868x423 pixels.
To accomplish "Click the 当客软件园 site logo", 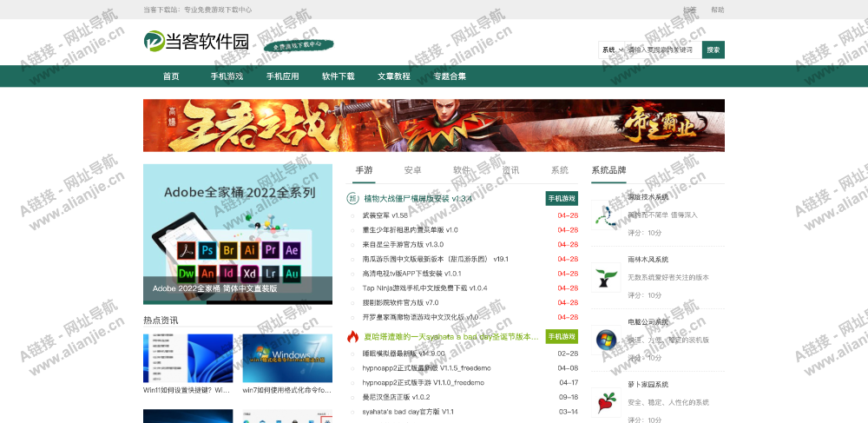I will point(196,41).
